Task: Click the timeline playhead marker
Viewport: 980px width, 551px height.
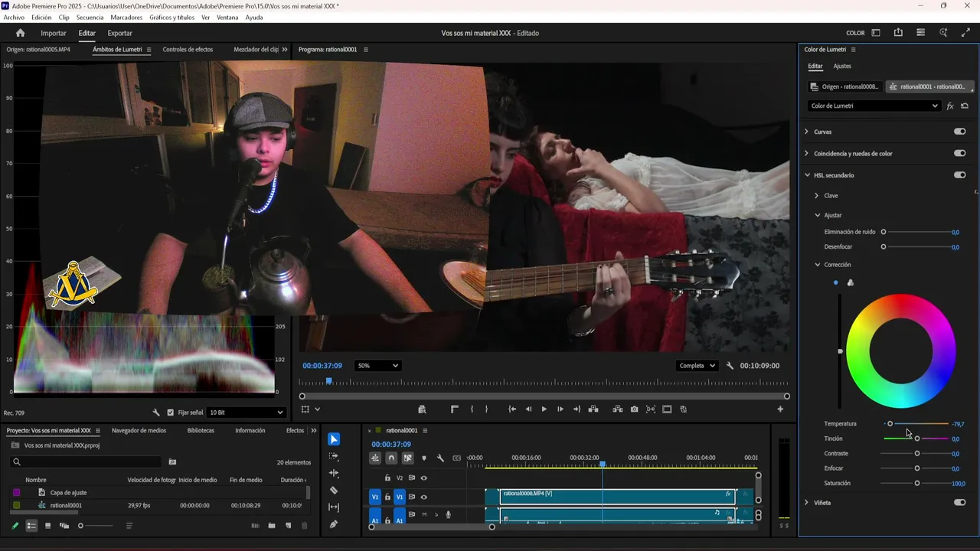Action: click(603, 465)
